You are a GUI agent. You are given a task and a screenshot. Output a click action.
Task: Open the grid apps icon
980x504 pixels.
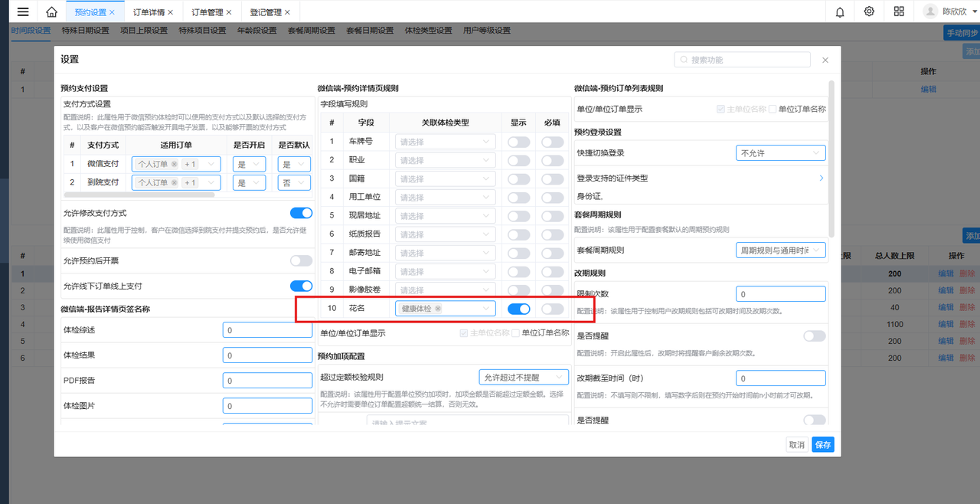pyautogui.click(x=899, y=12)
